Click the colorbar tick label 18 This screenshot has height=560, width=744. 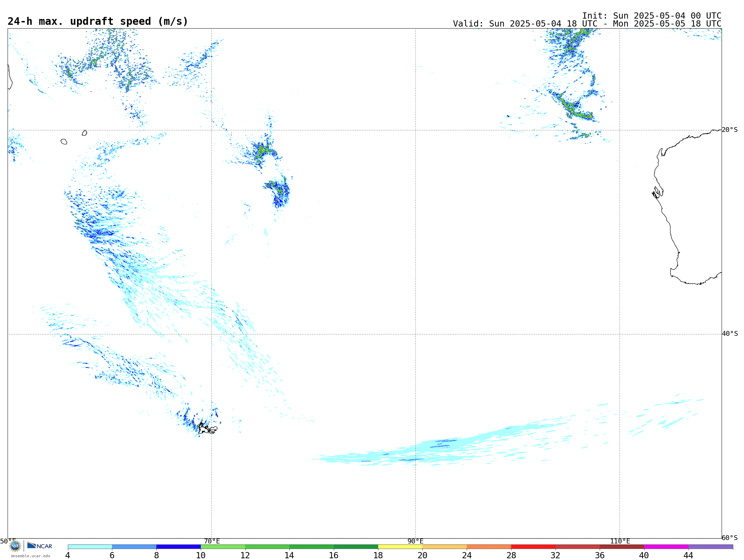[x=378, y=555]
